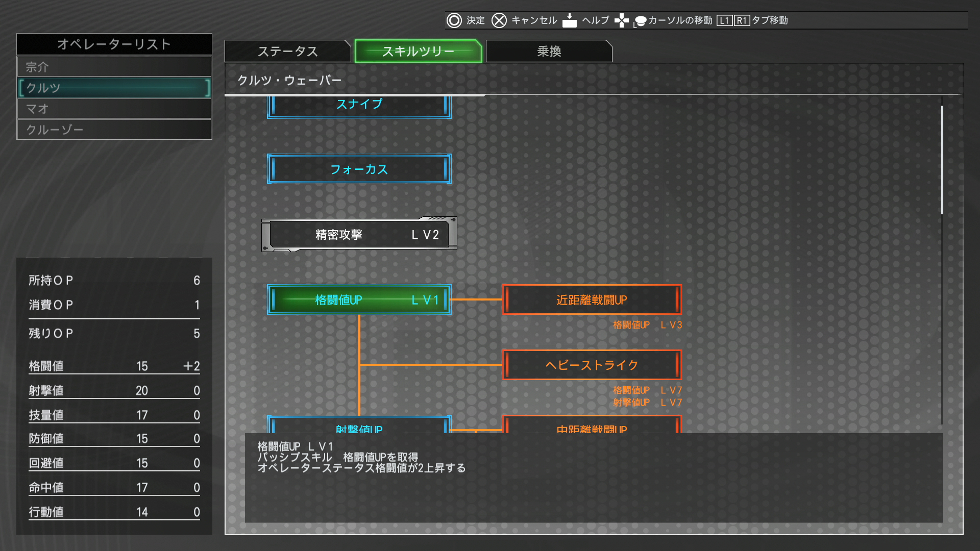The image size is (980, 551).
Task: Click the L1 tab-switch button icon
Action: [724, 20]
